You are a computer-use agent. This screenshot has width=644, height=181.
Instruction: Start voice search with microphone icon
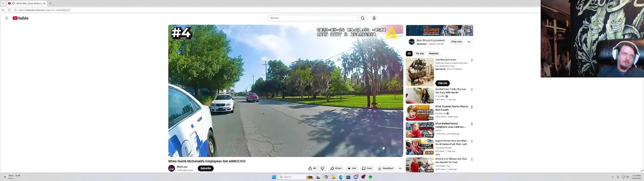click(374, 18)
